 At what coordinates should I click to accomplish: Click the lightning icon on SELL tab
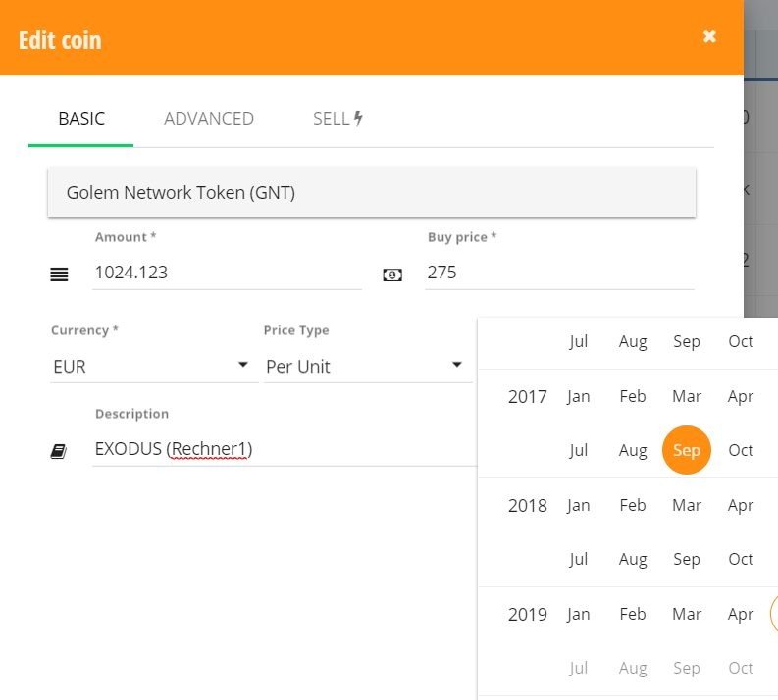tap(358, 119)
